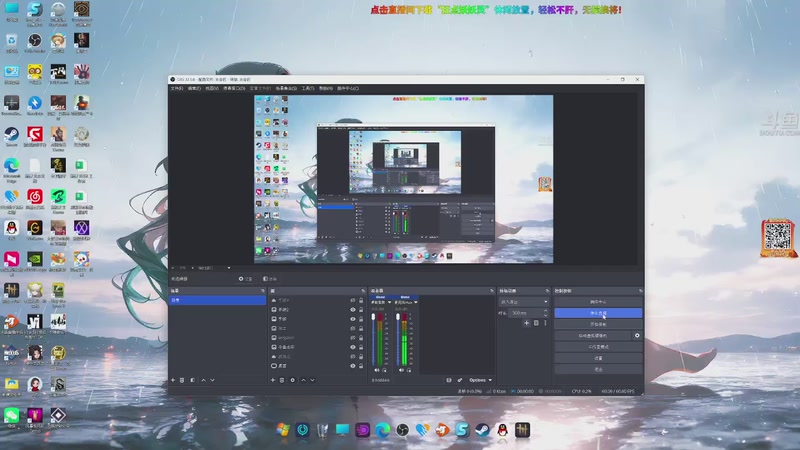Toggle visibility eye of the wegame source
800x450 pixels.
[x=353, y=338]
